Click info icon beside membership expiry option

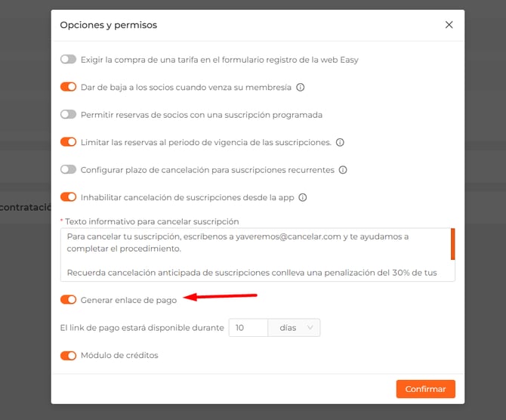point(301,88)
